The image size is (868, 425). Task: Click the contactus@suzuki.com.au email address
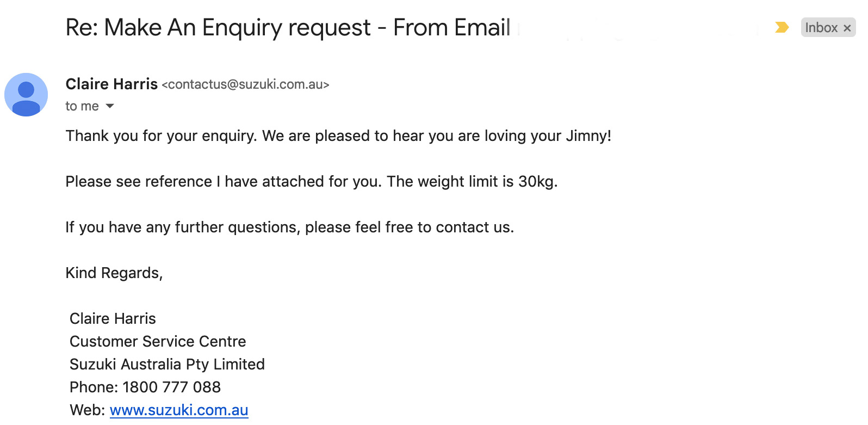click(x=245, y=84)
